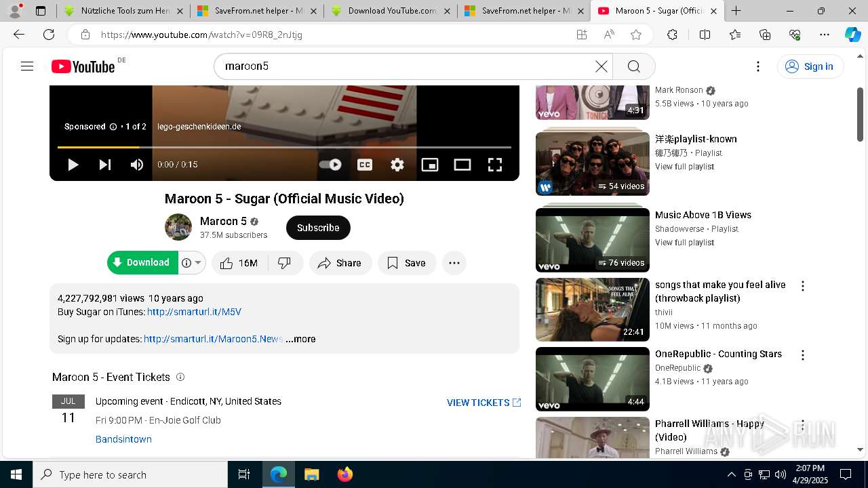Open smarturl.it/M5V iTunes link

click(194, 312)
